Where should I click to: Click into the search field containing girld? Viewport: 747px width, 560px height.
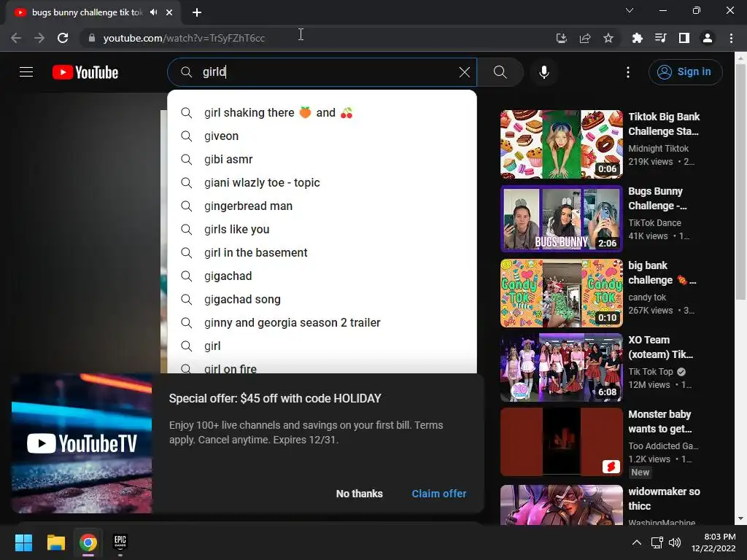tap(322, 72)
